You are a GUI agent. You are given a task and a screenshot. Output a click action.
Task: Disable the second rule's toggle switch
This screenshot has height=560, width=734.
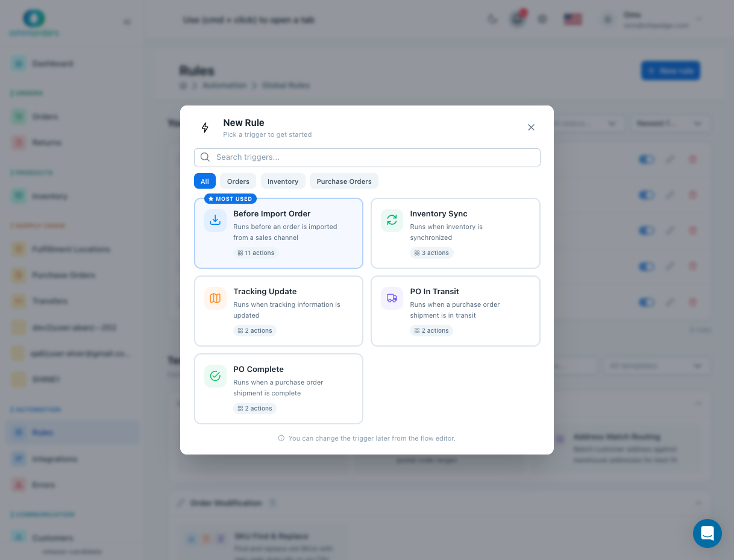click(x=647, y=195)
